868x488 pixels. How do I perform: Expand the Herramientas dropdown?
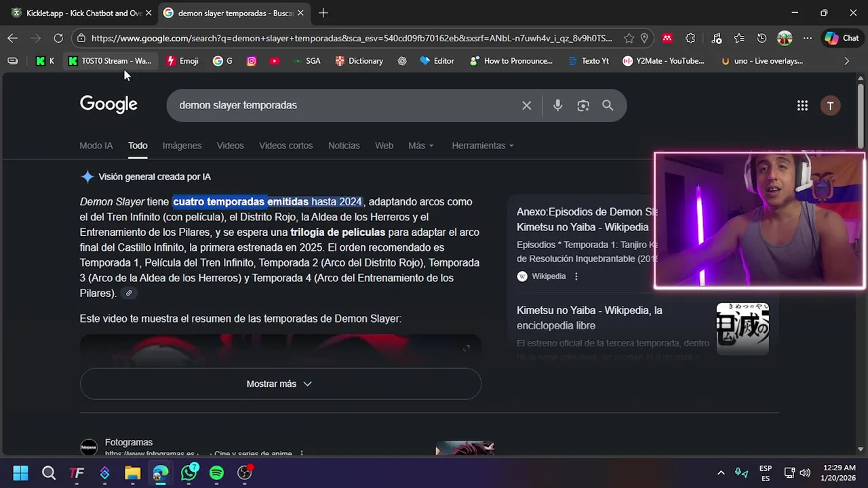pos(483,146)
